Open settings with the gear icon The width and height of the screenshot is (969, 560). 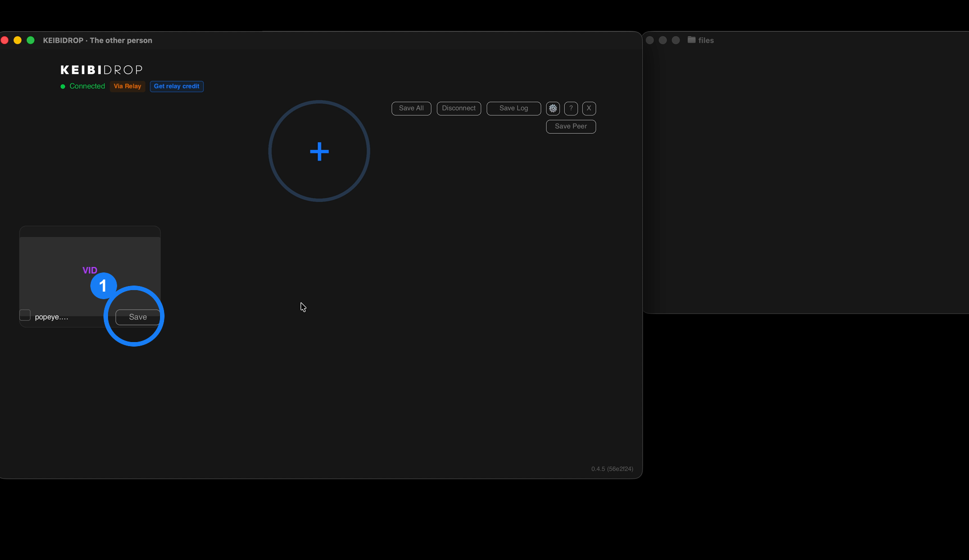(553, 108)
